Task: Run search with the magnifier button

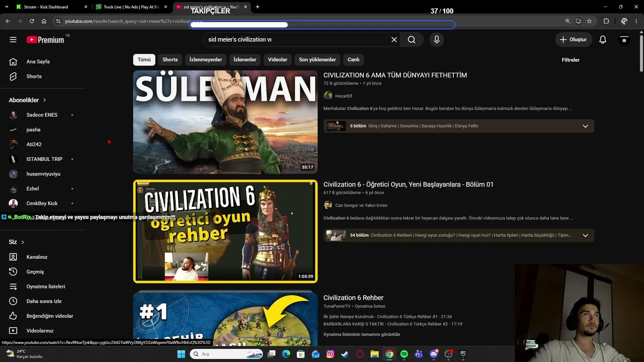Action: coord(412,40)
